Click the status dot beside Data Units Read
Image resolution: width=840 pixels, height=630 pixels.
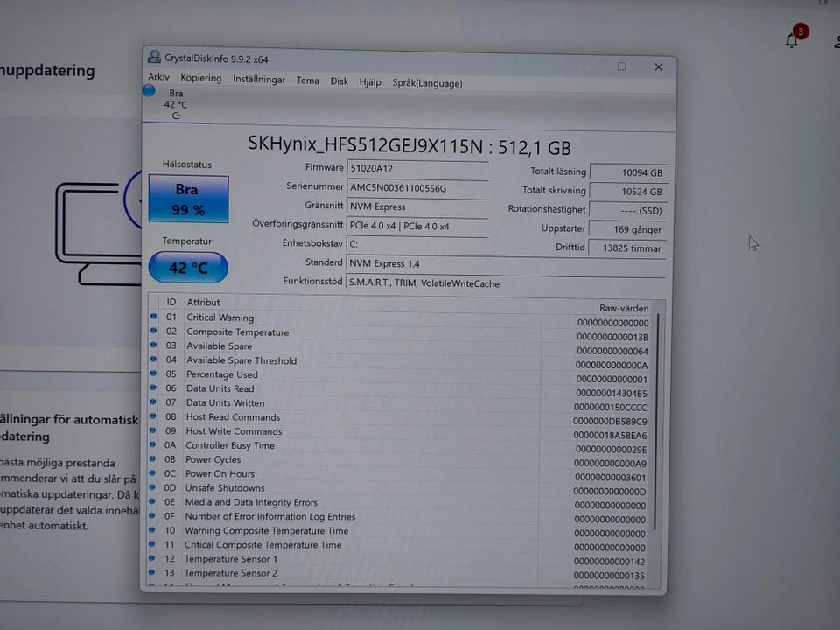coord(153,388)
